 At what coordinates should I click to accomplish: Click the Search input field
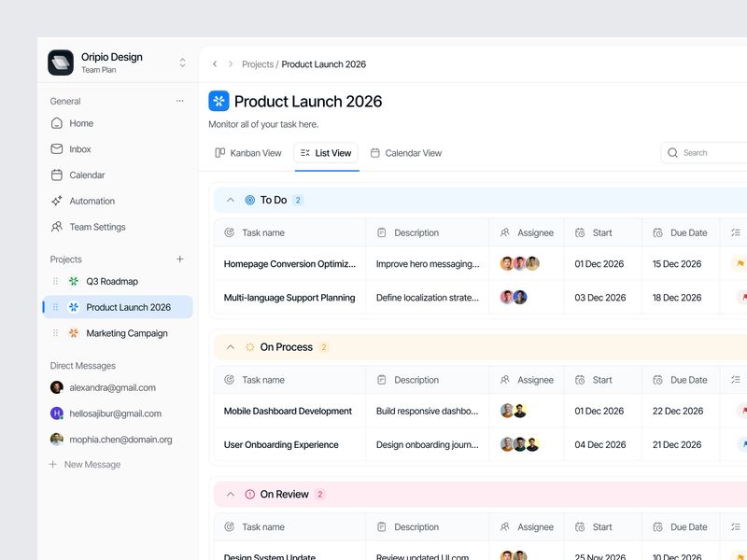pyautogui.click(x=704, y=153)
